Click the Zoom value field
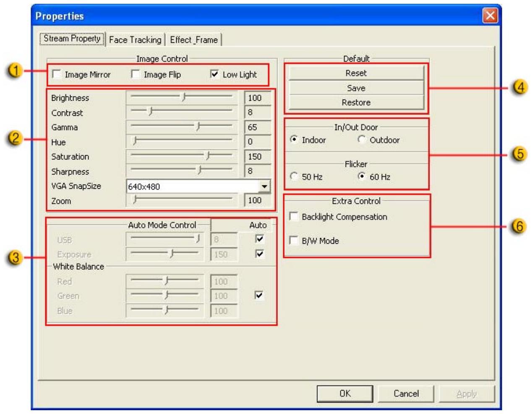 [x=258, y=200]
